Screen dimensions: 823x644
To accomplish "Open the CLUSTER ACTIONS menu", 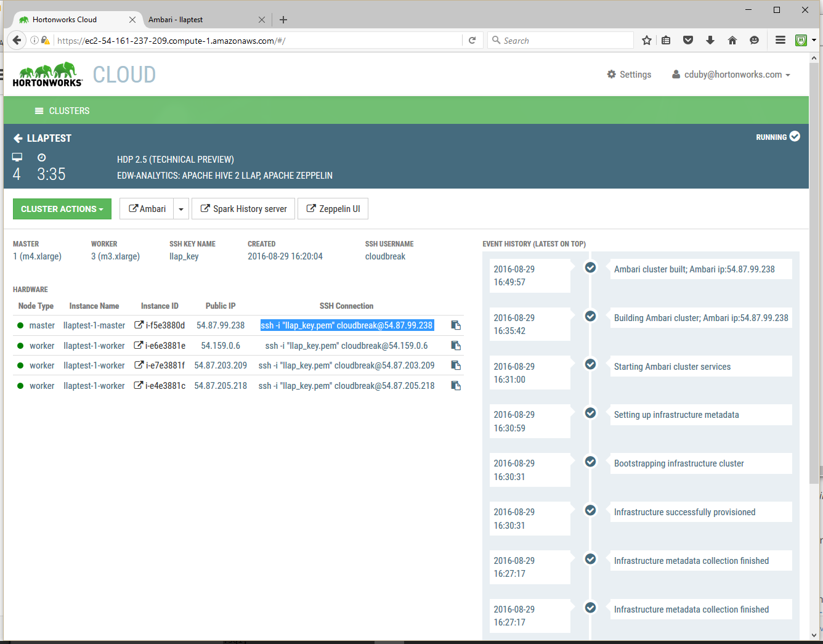I will point(62,208).
